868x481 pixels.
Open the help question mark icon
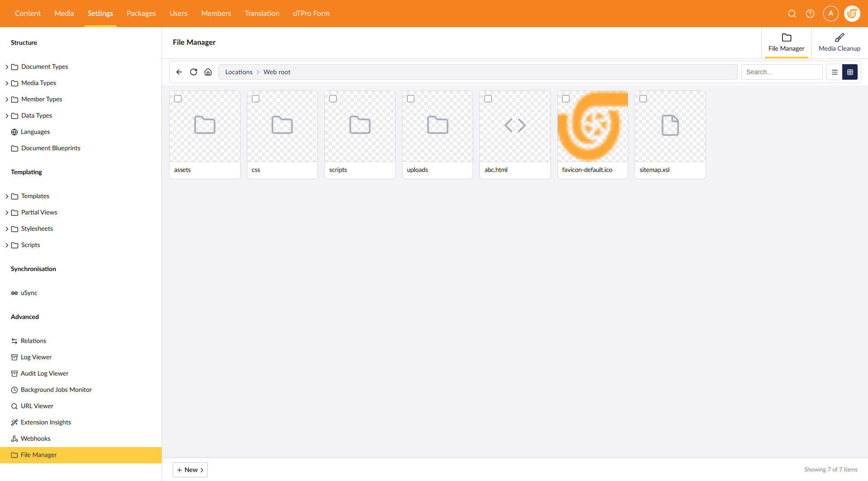(810, 14)
